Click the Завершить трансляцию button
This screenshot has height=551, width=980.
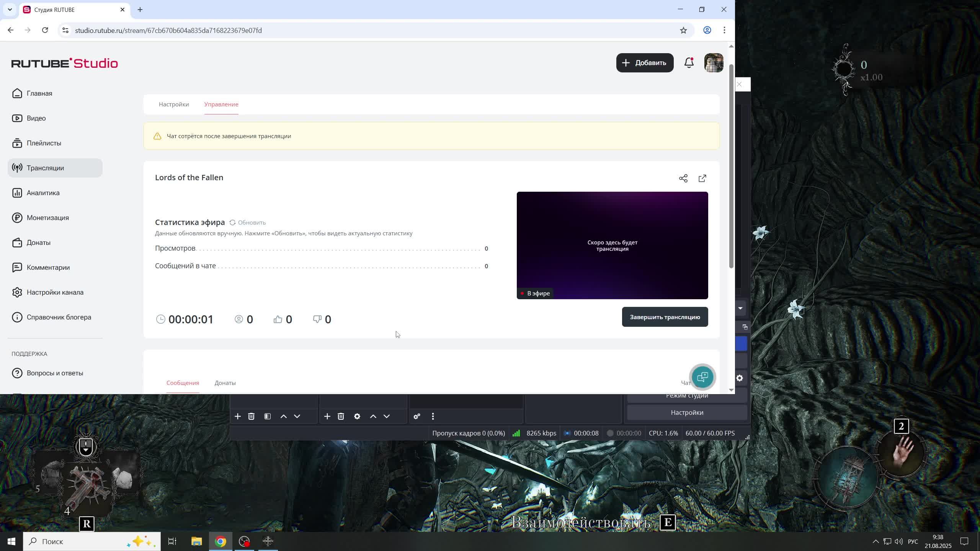[x=665, y=317]
